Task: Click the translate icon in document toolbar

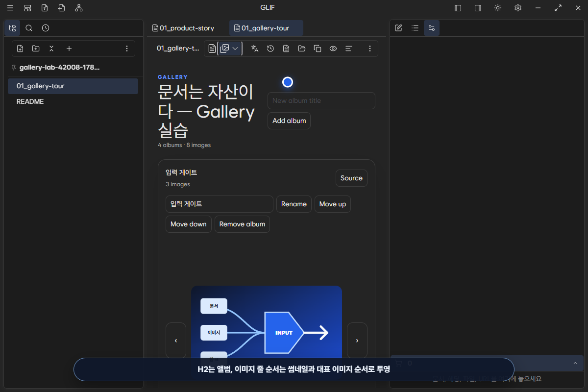Action: tap(255, 49)
